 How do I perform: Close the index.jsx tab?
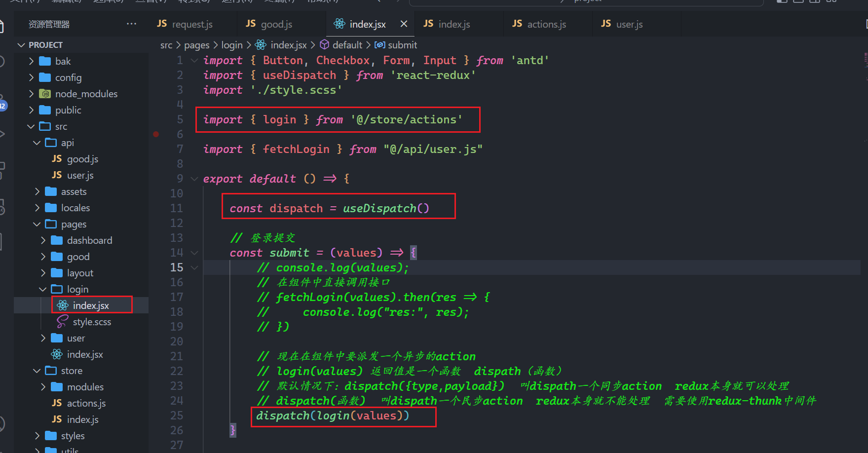point(404,24)
